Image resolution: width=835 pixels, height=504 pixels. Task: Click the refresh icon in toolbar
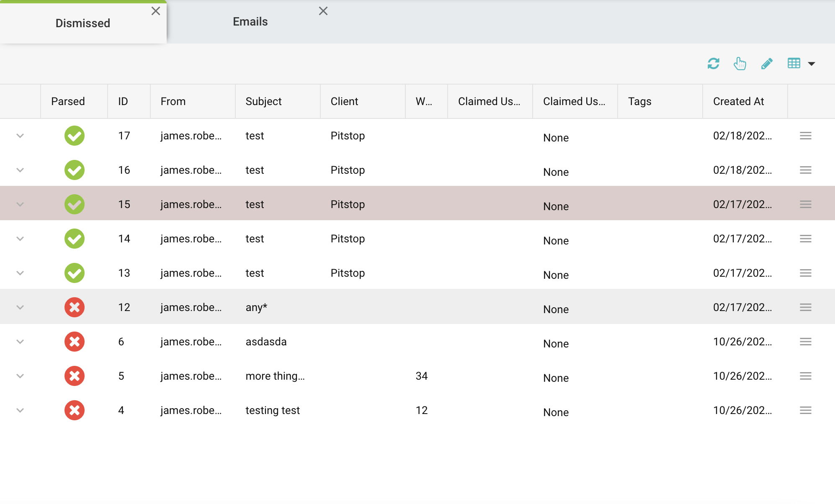tap(713, 64)
